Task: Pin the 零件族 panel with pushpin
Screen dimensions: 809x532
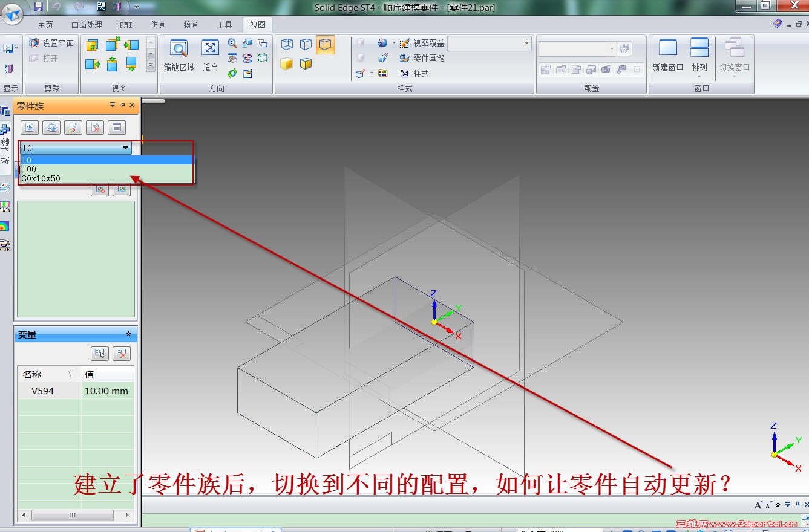Action: click(x=122, y=105)
